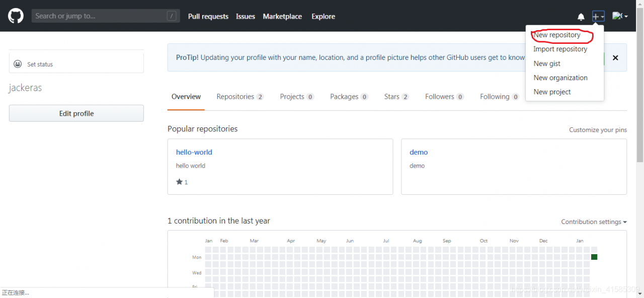Click the Mon row label in contribution graph
Image resolution: width=644 pixels, height=298 pixels.
click(x=197, y=257)
